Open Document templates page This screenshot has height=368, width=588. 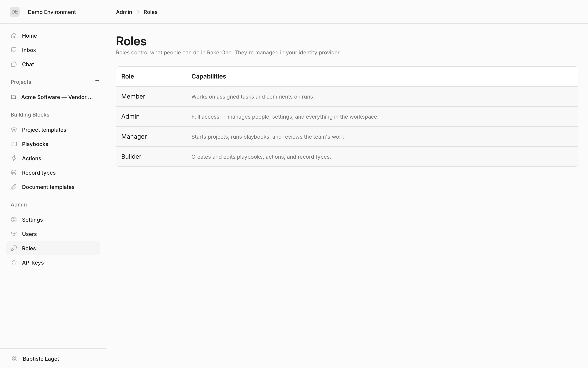pyautogui.click(x=53, y=187)
